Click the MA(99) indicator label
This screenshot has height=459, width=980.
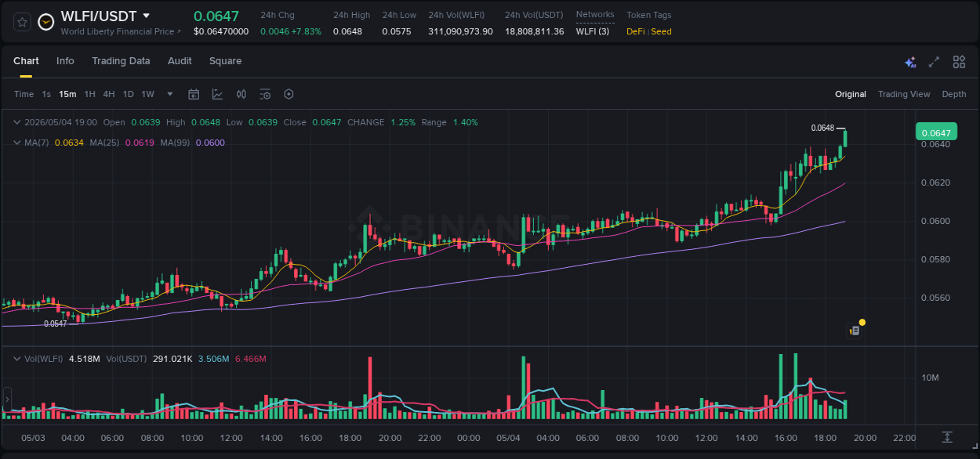[x=176, y=143]
